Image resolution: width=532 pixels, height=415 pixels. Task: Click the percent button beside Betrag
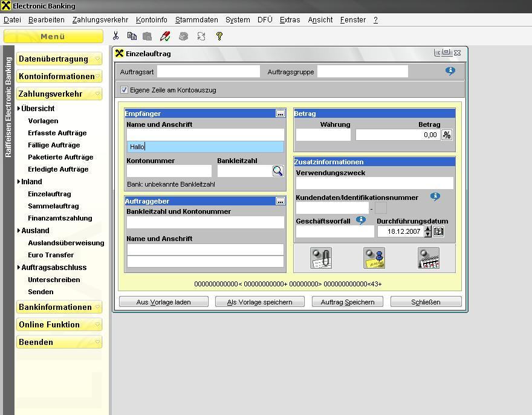point(447,135)
